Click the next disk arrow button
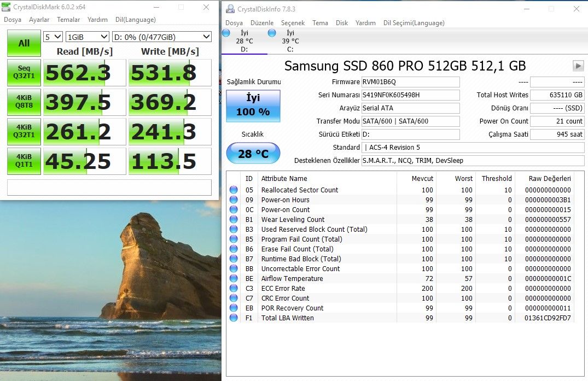588x381 pixels. click(578, 66)
